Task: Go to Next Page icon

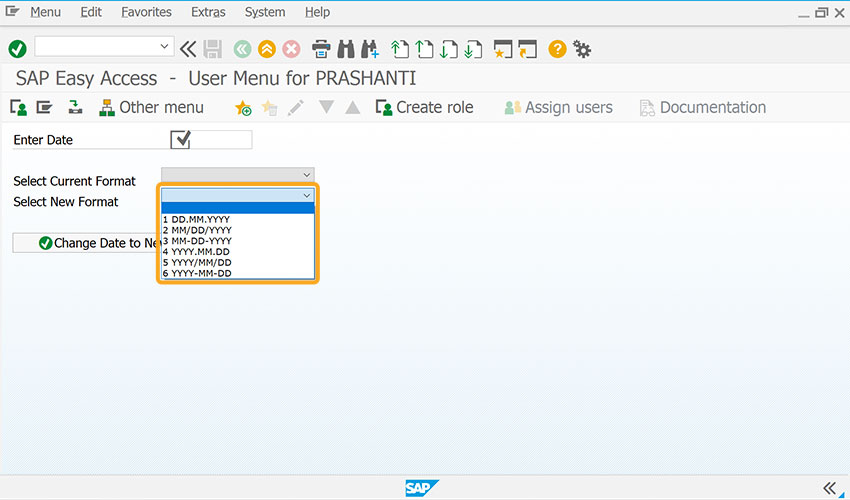Action: click(x=449, y=49)
